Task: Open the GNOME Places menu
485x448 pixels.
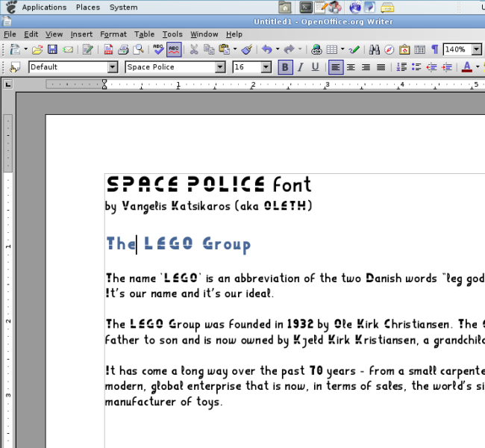Action: pyautogui.click(x=88, y=7)
